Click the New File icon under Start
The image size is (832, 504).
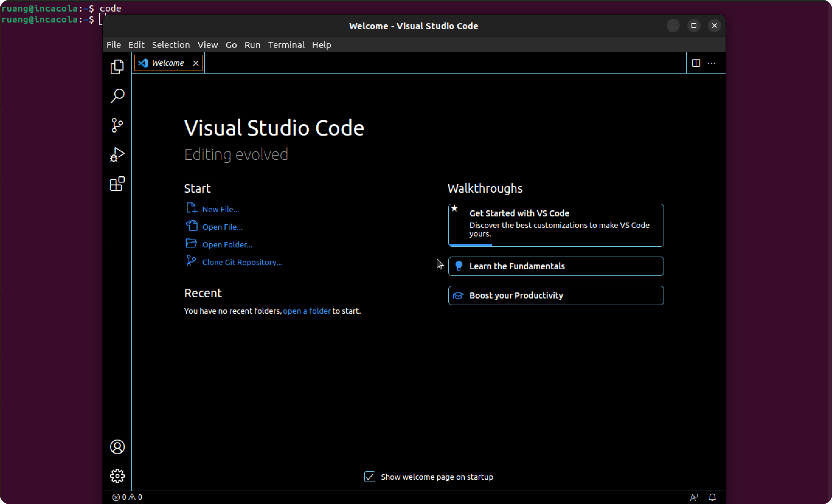(x=192, y=208)
